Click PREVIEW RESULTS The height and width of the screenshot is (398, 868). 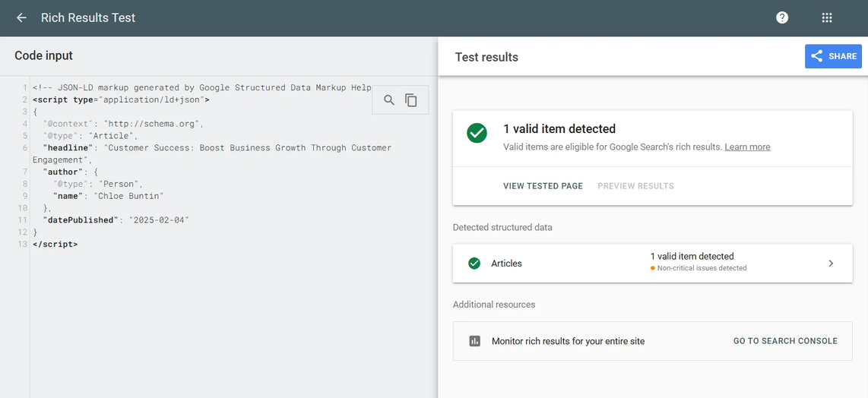click(x=635, y=186)
